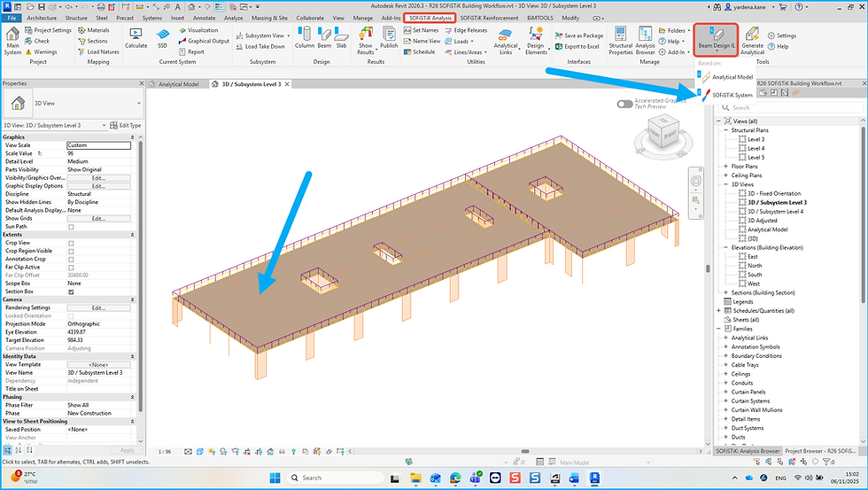This screenshot has width=868, height=490.
Task: Open Analytical Links tool
Action: [x=506, y=41]
